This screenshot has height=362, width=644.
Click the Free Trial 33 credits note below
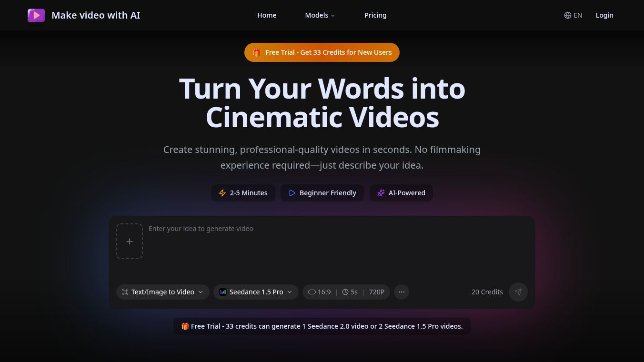[x=322, y=326]
